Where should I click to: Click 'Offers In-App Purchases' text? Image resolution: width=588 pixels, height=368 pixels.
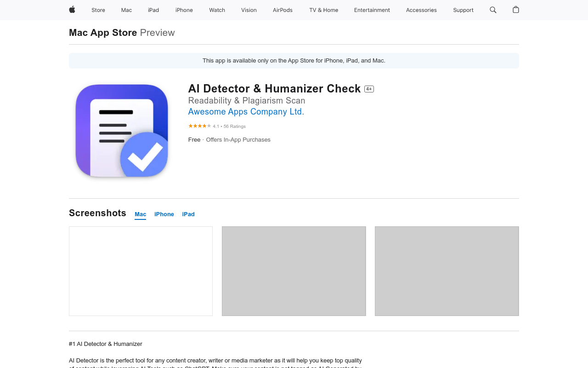pos(238,140)
